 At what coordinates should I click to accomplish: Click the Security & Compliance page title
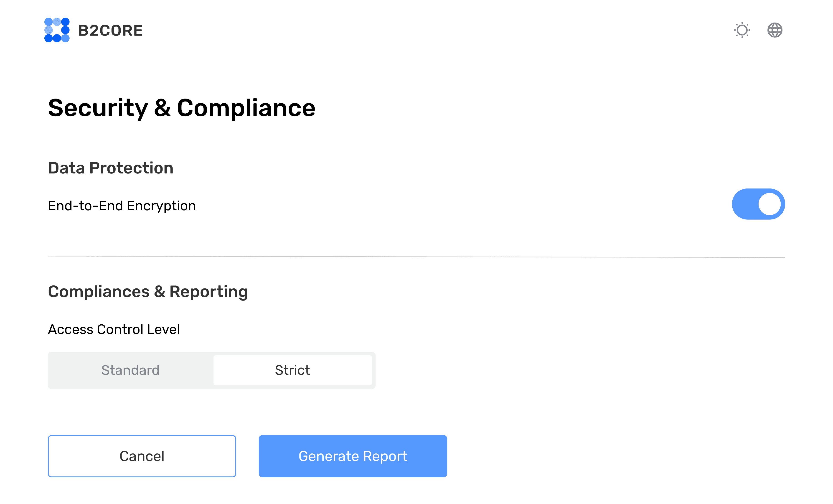pos(182,108)
